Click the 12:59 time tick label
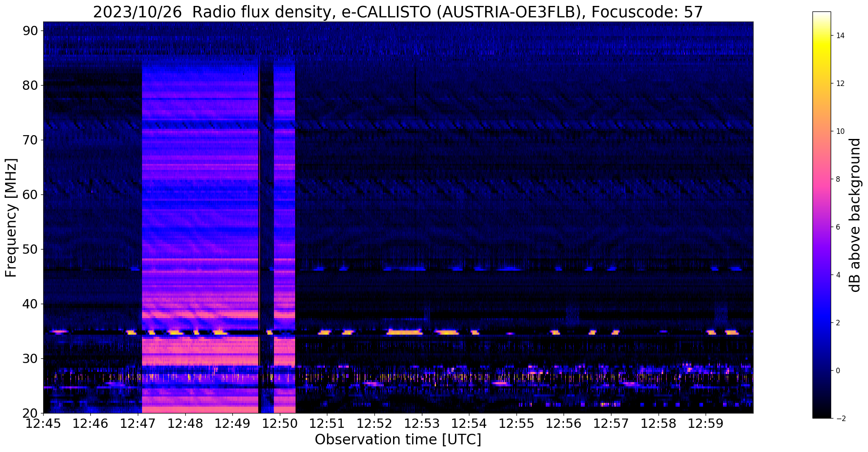 point(705,424)
